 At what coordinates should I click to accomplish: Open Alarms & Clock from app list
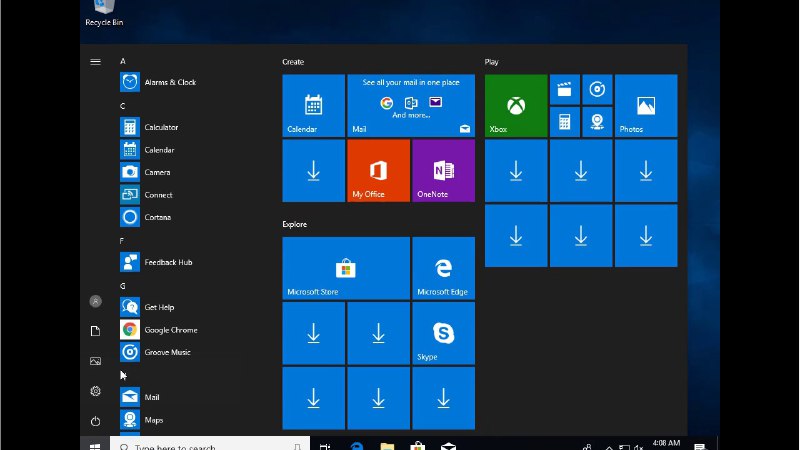[158, 82]
